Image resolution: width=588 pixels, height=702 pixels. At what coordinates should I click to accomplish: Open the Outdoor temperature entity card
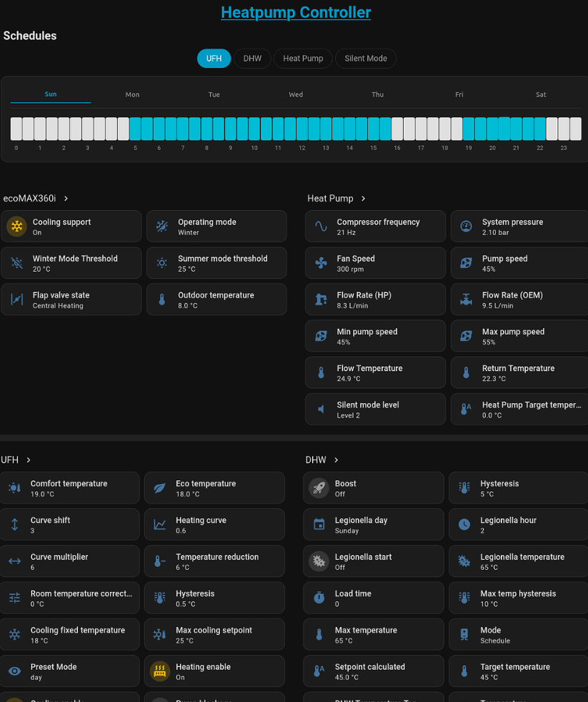pos(216,300)
